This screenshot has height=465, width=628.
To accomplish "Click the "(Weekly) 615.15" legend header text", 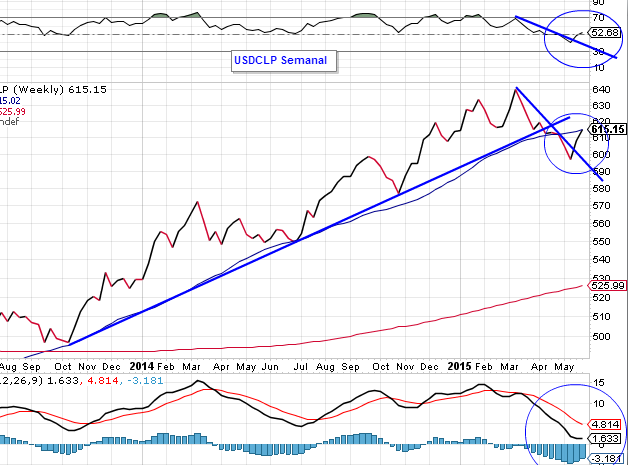I will [x=60, y=90].
